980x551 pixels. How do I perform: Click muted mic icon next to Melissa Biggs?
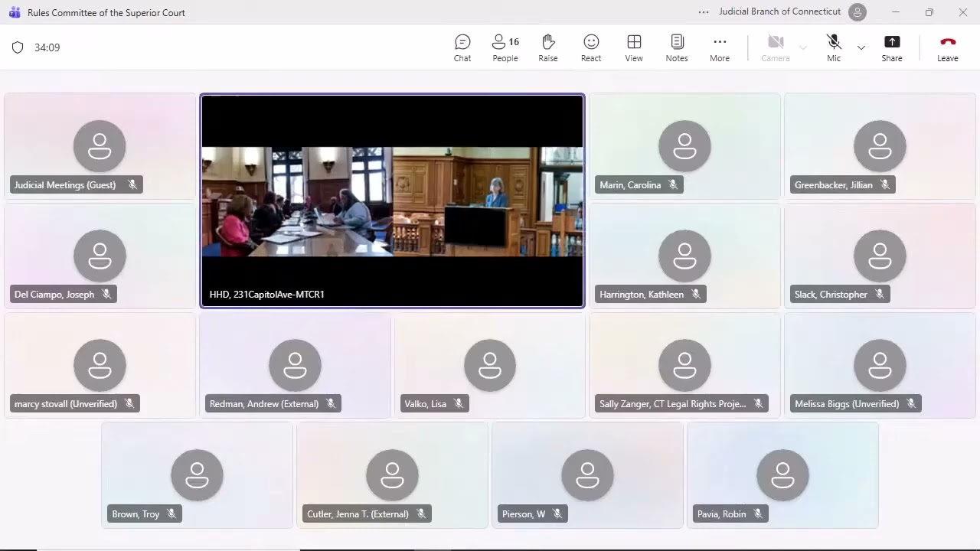[x=911, y=403]
